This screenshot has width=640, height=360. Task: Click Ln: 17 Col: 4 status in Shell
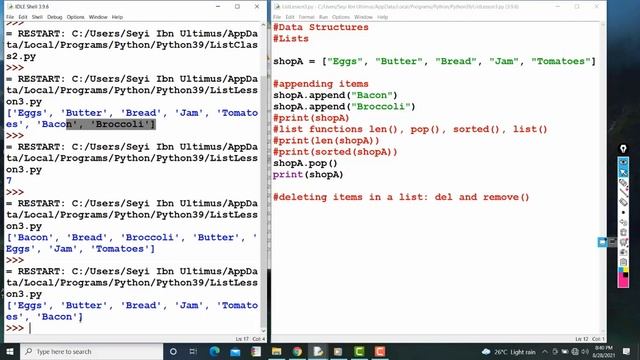point(250,339)
